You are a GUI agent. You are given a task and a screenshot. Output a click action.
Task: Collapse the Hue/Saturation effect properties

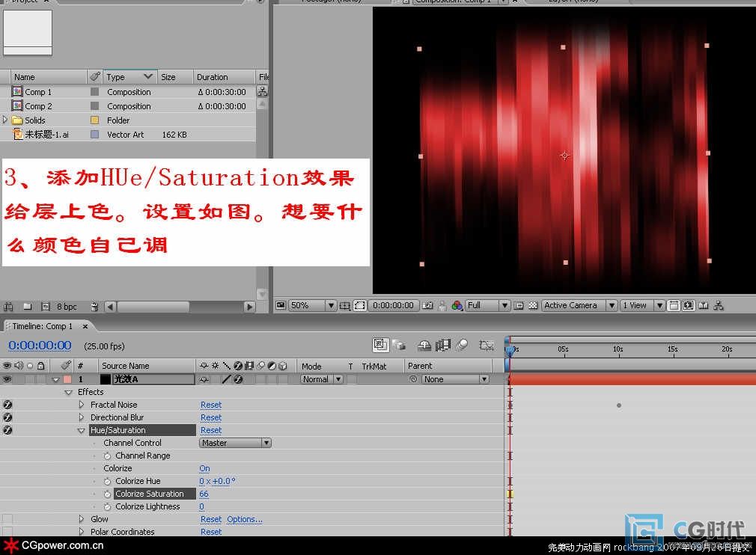pyautogui.click(x=82, y=431)
